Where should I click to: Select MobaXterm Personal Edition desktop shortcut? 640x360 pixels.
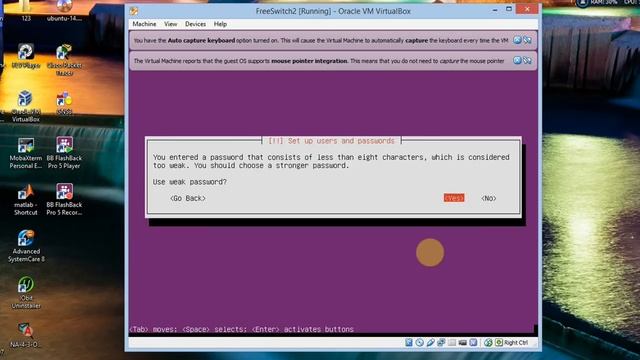(26, 153)
